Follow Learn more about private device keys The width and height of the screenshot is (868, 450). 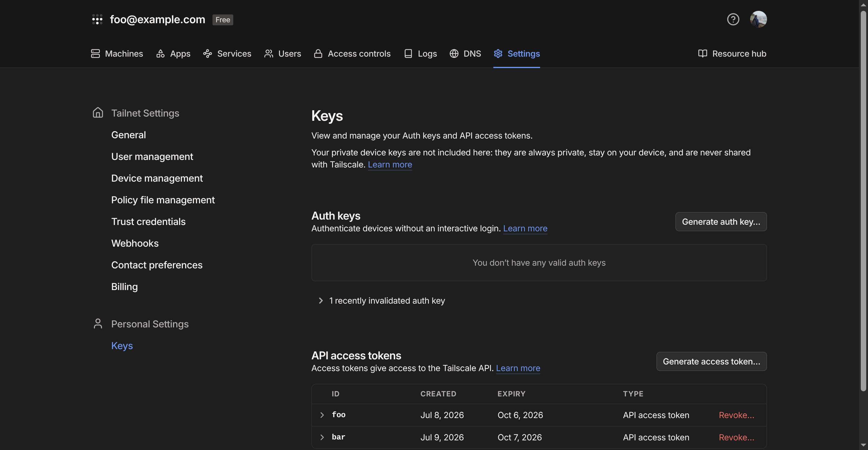point(390,164)
